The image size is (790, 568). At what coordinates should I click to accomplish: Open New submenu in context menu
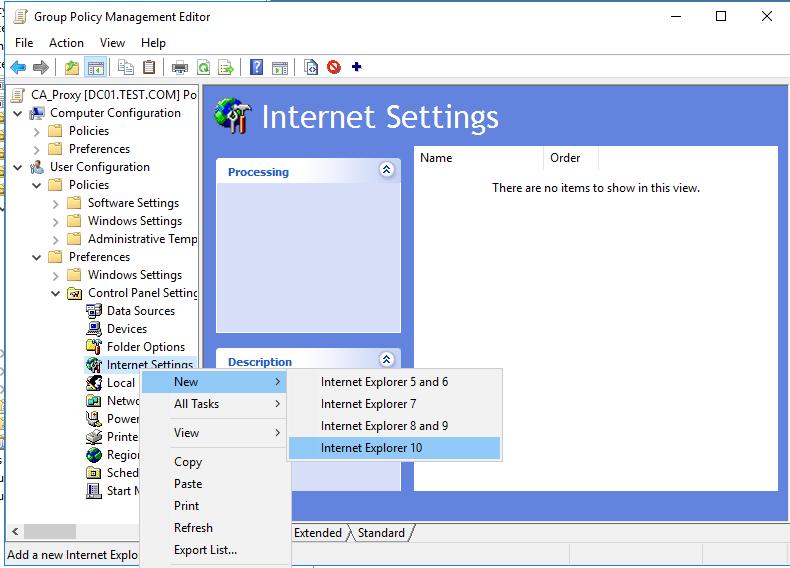tap(214, 382)
